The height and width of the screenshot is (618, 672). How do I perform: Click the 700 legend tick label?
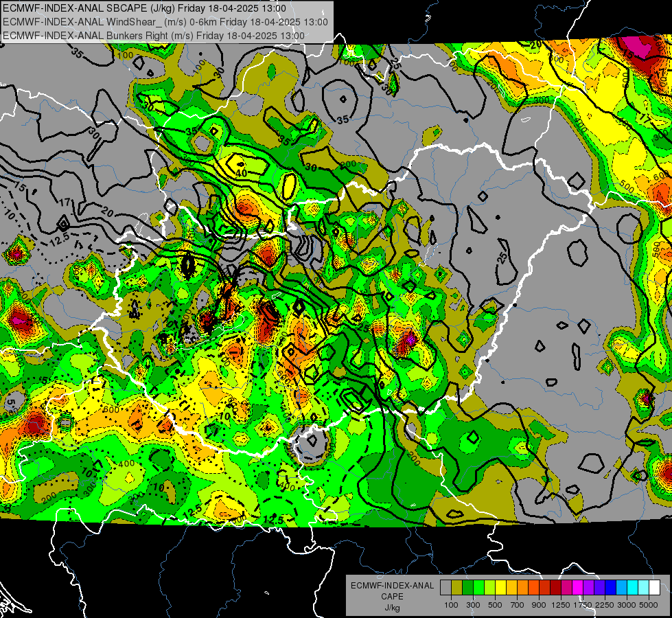coord(518,605)
